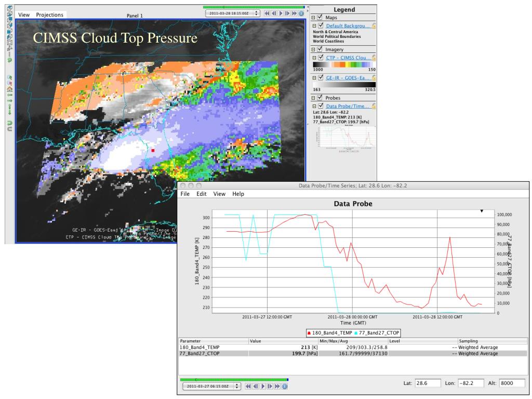The width and height of the screenshot is (532, 399).
Task: Toggle Data Probe/Time layer checkbox
Action: [x=321, y=106]
